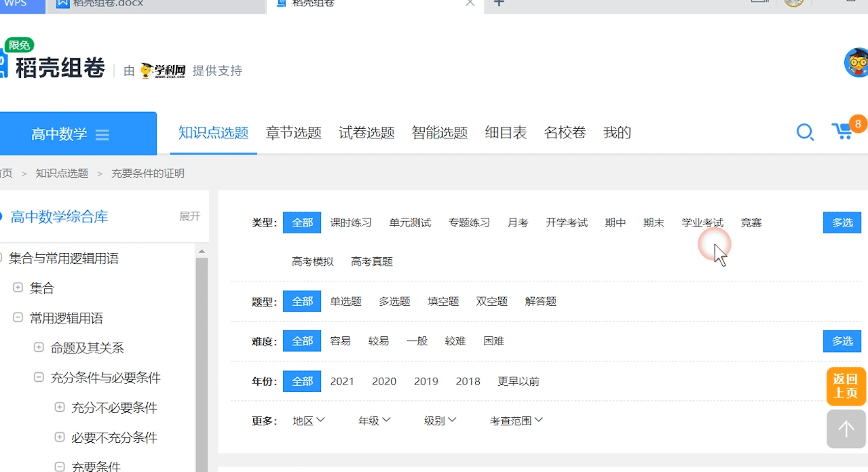Image resolution: width=868 pixels, height=472 pixels.
Task: Open a new tab with the plus icon
Action: 499,3
